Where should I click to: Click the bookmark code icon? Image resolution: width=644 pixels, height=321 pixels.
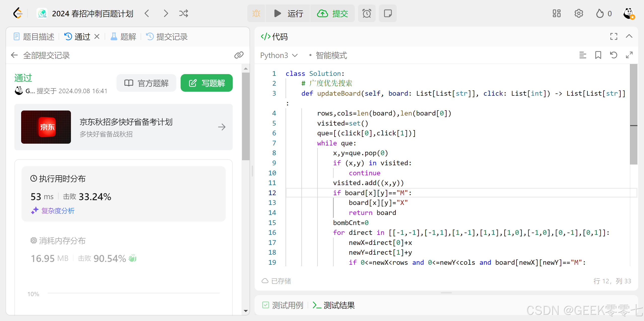[598, 55]
